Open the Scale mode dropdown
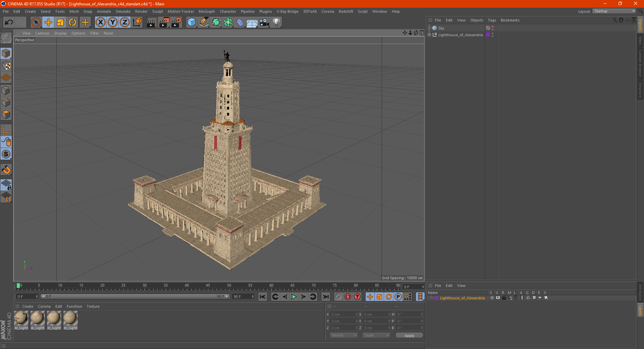644x349 pixels. pos(376,335)
